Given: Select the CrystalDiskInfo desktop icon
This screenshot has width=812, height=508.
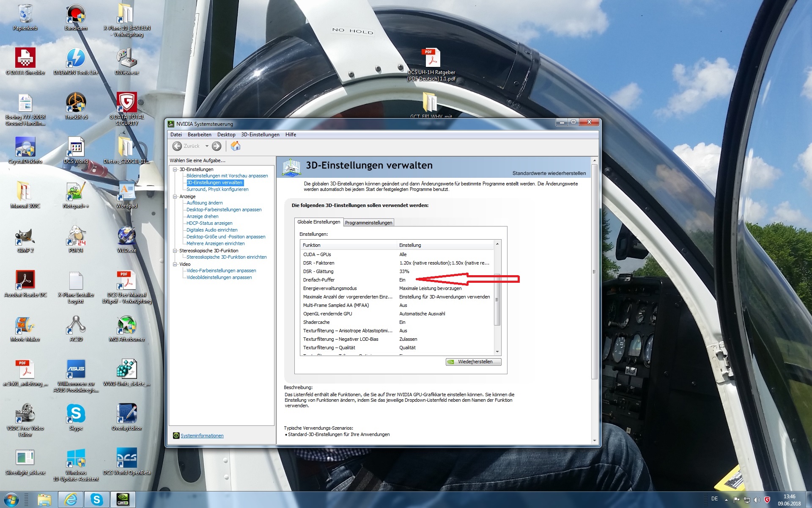Looking at the screenshot, I should tap(25, 150).
